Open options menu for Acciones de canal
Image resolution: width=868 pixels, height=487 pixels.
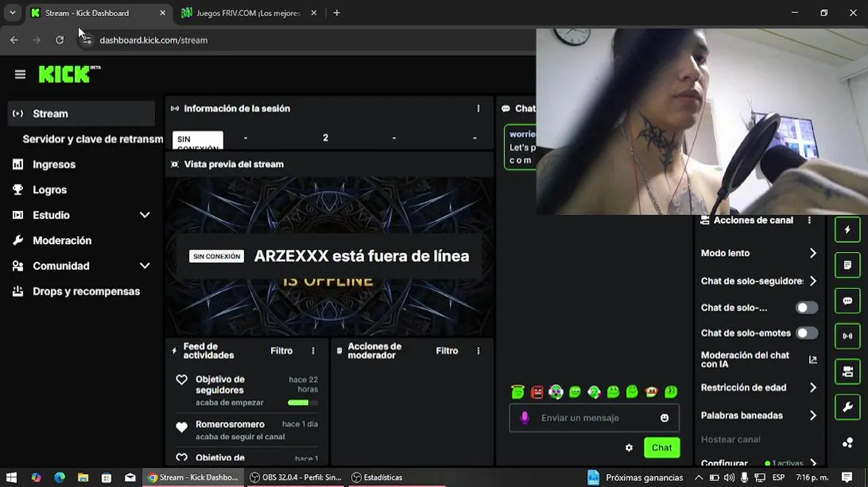pos(809,221)
